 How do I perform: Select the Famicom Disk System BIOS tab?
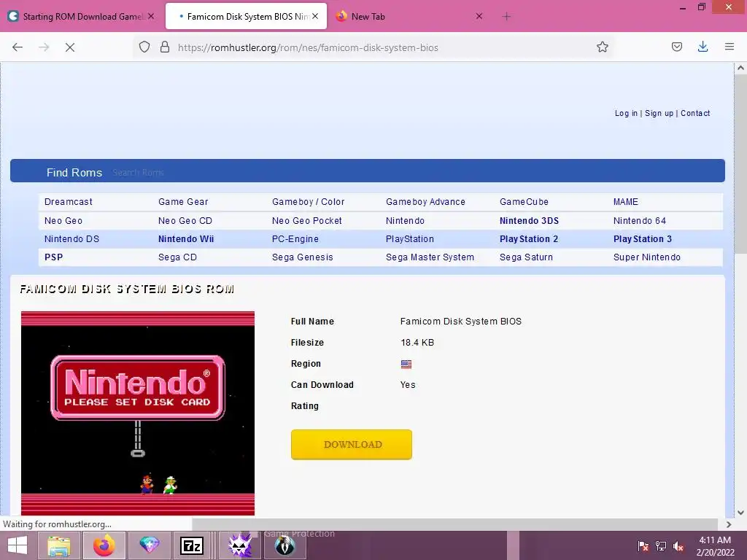(247, 17)
